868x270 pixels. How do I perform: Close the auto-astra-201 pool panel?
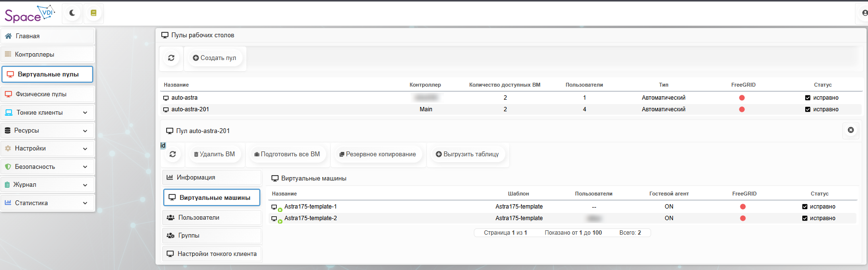click(851, 130)
